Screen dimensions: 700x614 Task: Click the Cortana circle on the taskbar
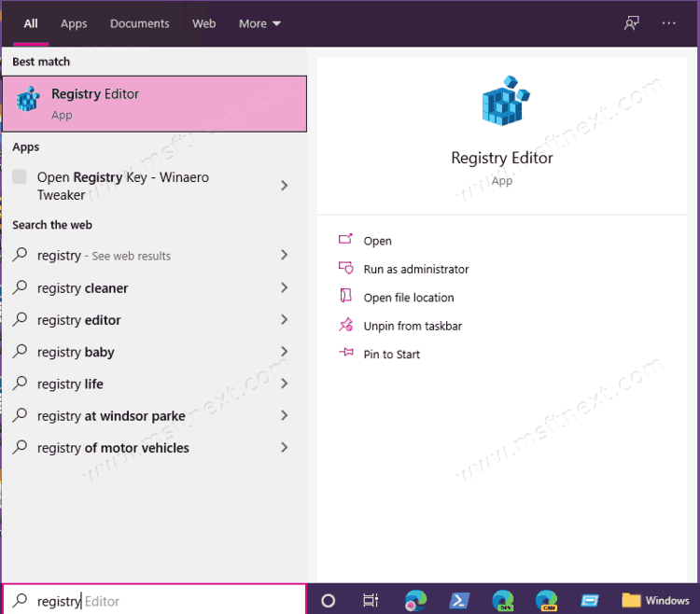click(x=329, y=601)
